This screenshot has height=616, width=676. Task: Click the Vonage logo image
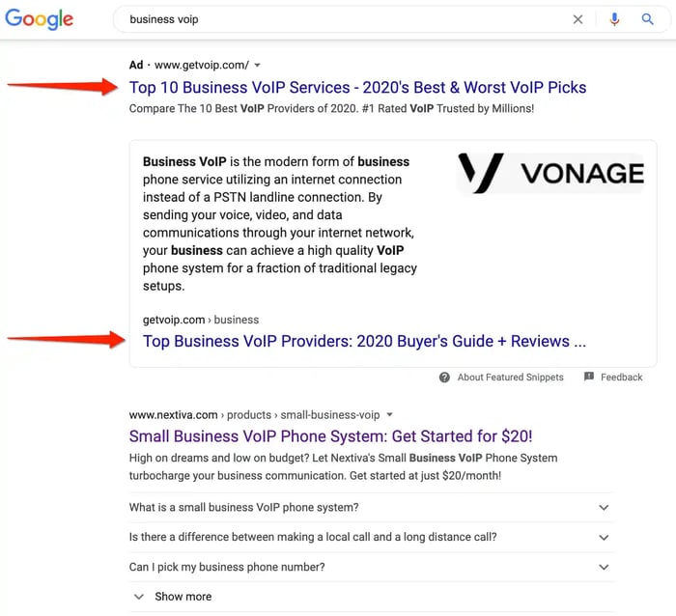coord(549,173)
